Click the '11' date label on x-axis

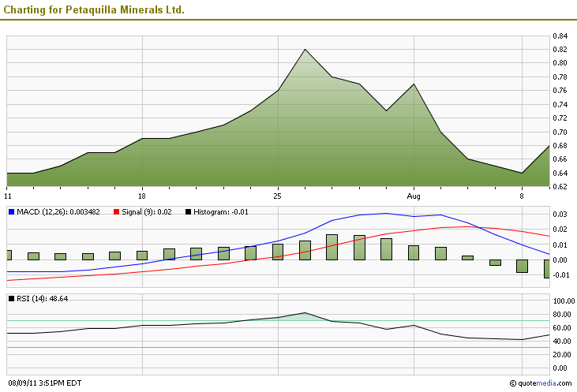(8, 195)
